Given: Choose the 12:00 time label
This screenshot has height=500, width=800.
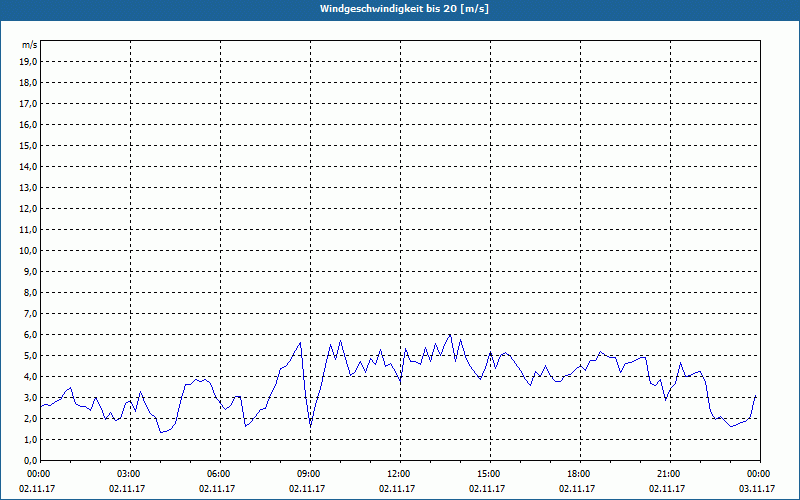Looking at the screenshot, I should 399,474.
